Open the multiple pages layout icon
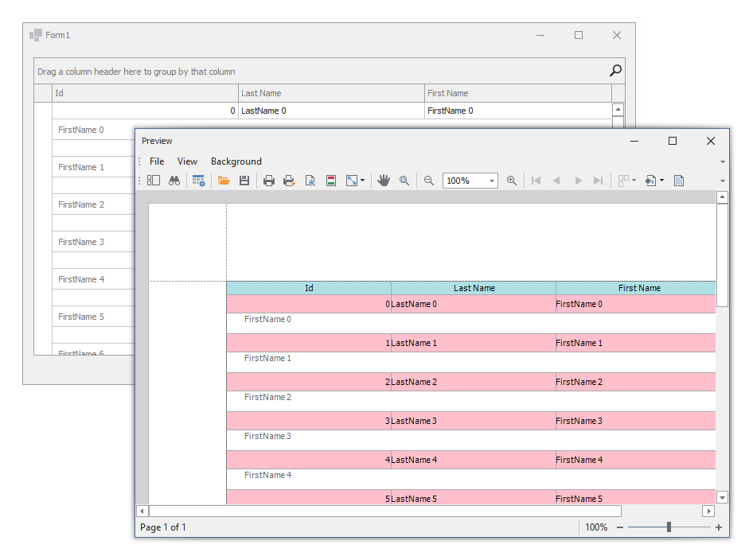 (623, 181)
